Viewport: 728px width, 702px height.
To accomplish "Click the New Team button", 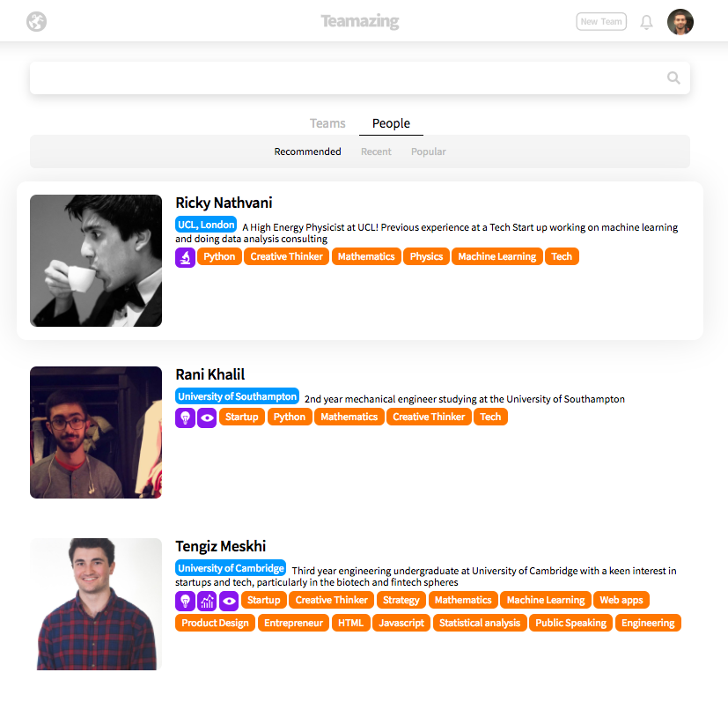I will (x=601, y=22).
